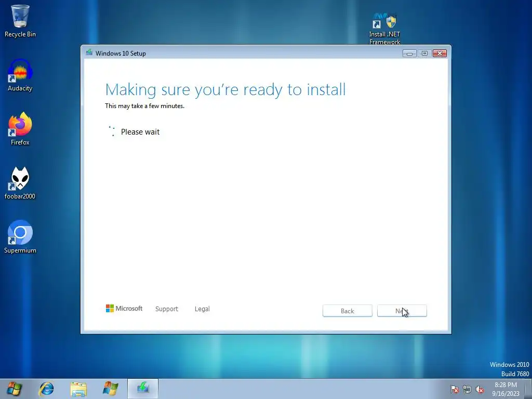Viewport: 532px width, 399px height.
Task: Click the muted volume tray icon
Action: (x=480, y=389)
